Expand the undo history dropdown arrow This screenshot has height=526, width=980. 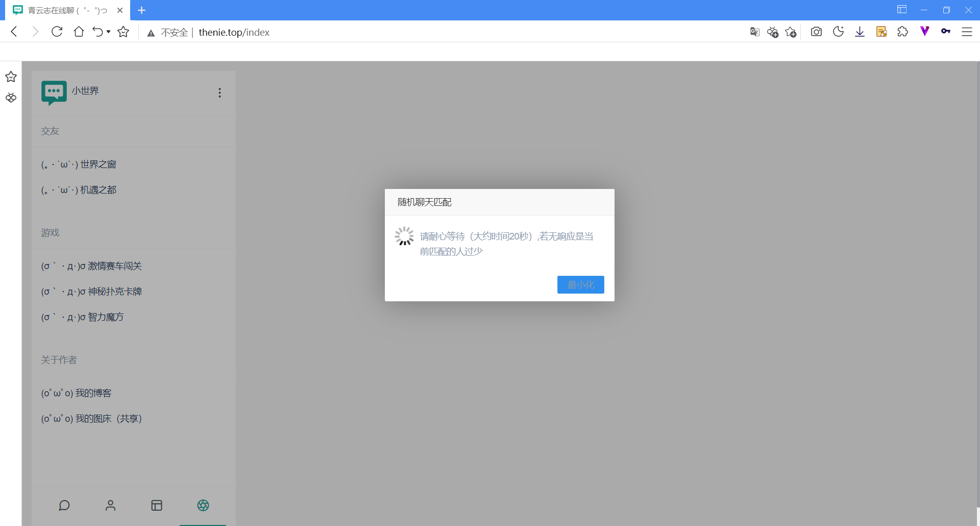[x=108, y=32]
